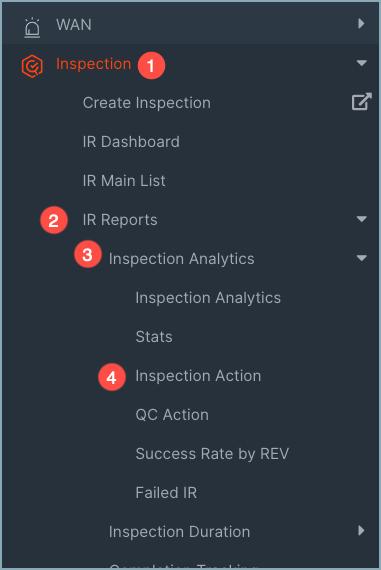Viewport: 381px width, 570px height.
Task: Open Success Rate by REV report
Action: click(x=212, y=454)
